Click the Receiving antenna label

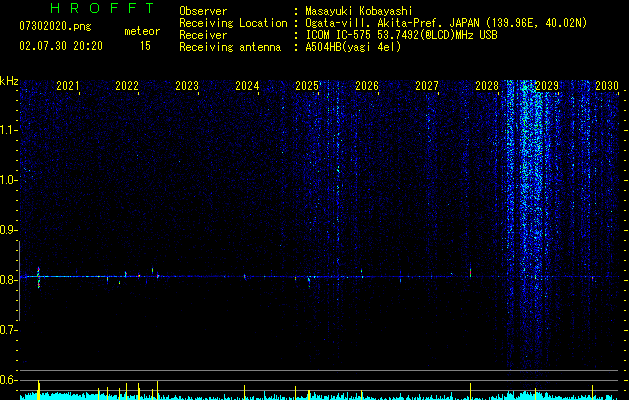coord(230,47)
